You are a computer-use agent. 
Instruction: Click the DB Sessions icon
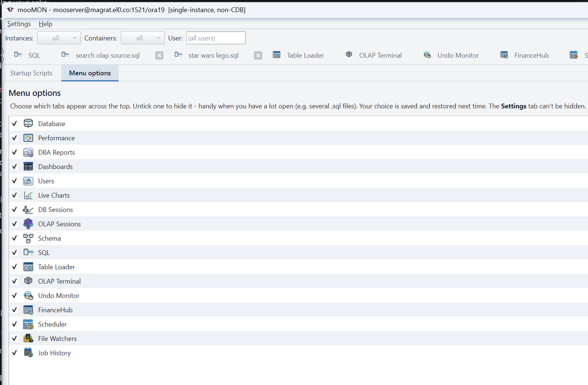28,209
